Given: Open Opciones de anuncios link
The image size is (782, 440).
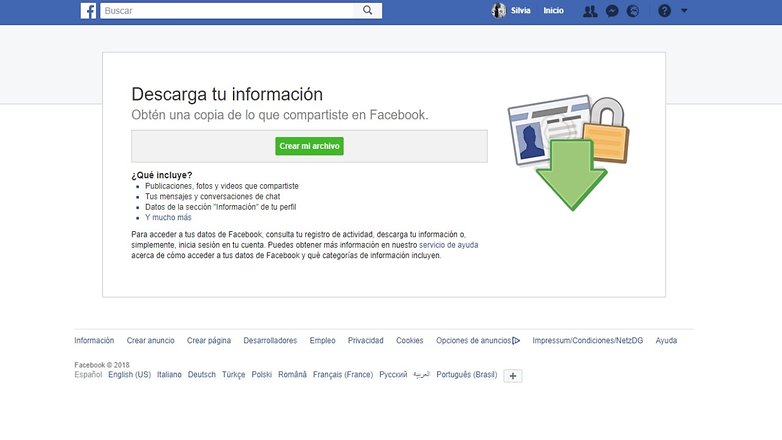Looking at the screenshot, I should (x=474, y=340).
